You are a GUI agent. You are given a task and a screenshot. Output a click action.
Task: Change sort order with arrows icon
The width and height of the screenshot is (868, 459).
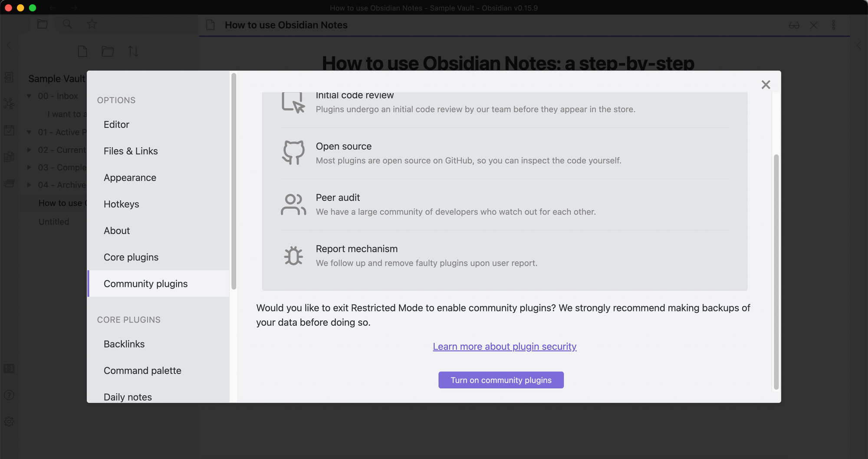[133, 52]
